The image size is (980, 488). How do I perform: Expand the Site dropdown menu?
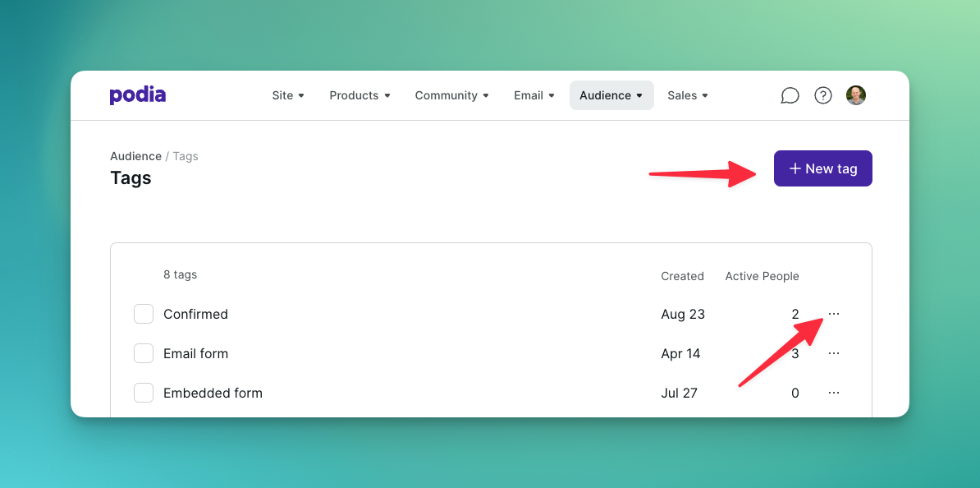(288, 95)
